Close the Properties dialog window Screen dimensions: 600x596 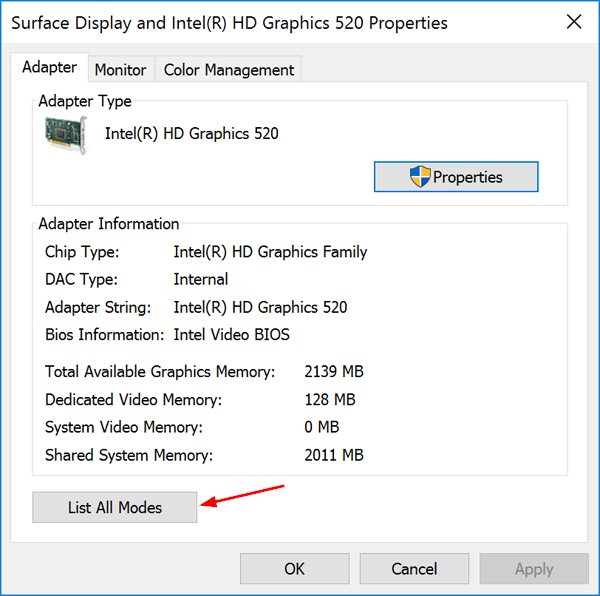pos(573,22)
